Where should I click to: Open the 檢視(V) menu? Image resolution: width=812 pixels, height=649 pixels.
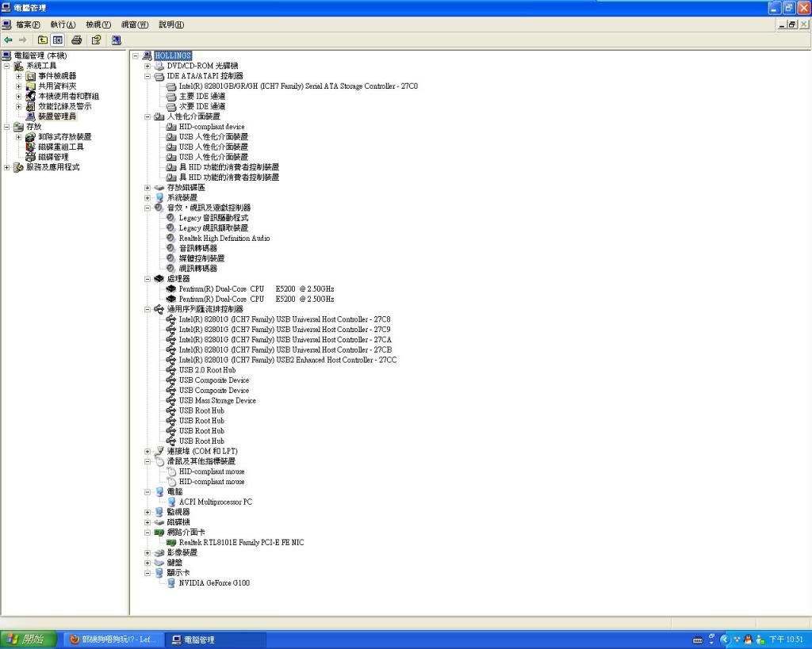[x=98, y=25]
